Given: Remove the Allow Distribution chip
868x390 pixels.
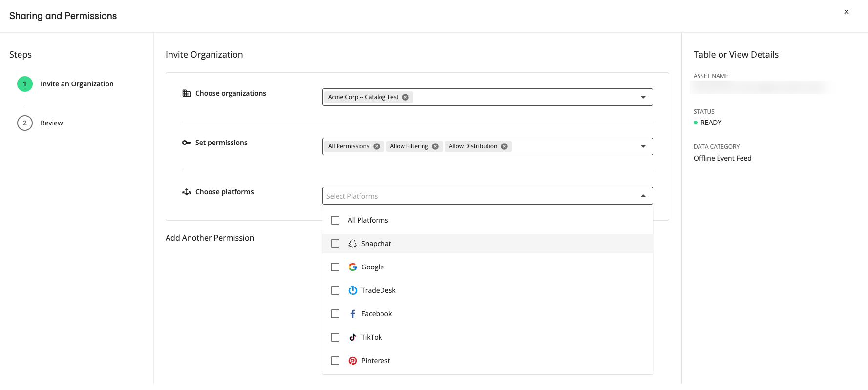Looking at the screenshot, I should point(504,146).
